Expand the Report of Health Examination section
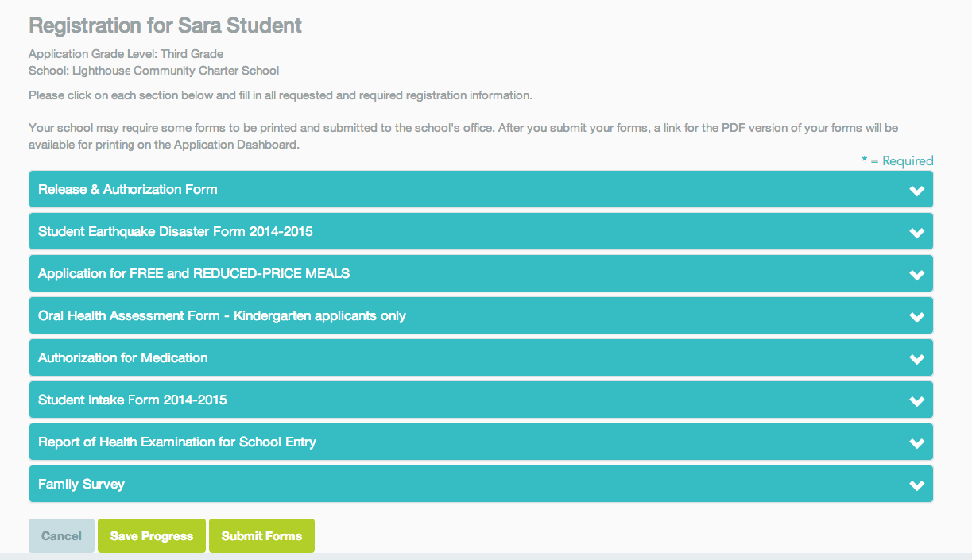 [x=481, y=442]
